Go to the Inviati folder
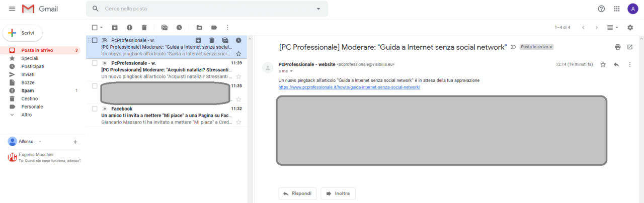The width and height of the screenshot is (644, 203). pyautogui.click(x=28, y=74)
